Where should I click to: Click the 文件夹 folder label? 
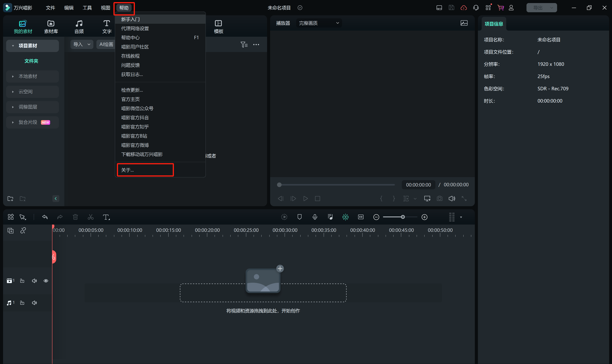31,61
